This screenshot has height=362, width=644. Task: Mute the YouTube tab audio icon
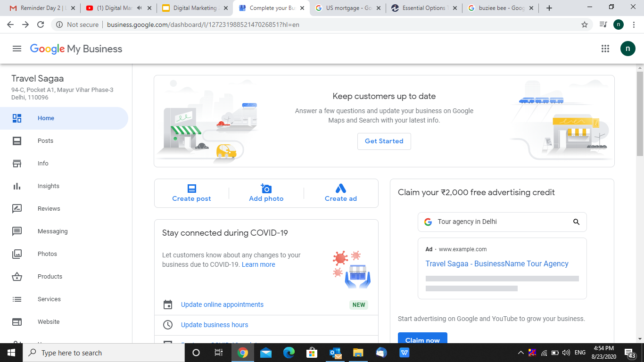(x=140, y=8)
